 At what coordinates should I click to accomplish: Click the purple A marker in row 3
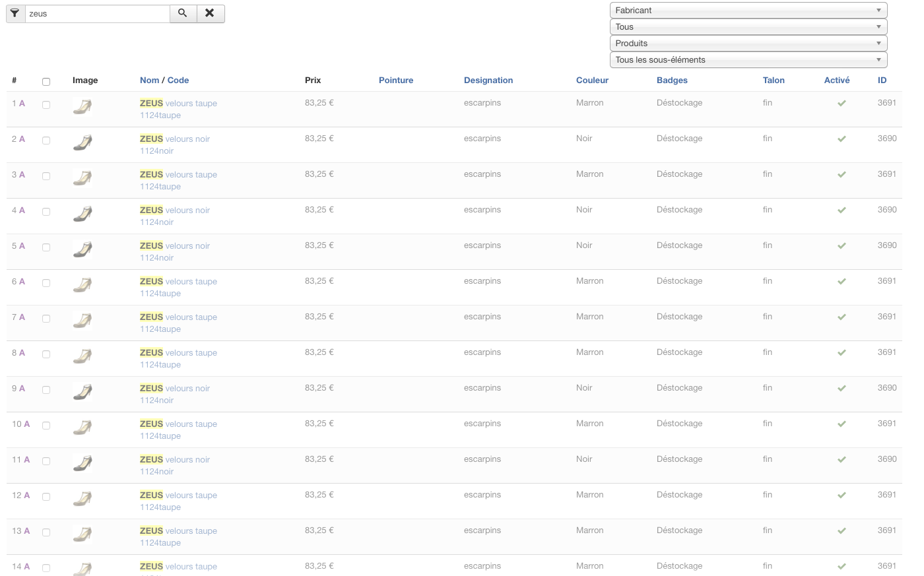point(22,175)
